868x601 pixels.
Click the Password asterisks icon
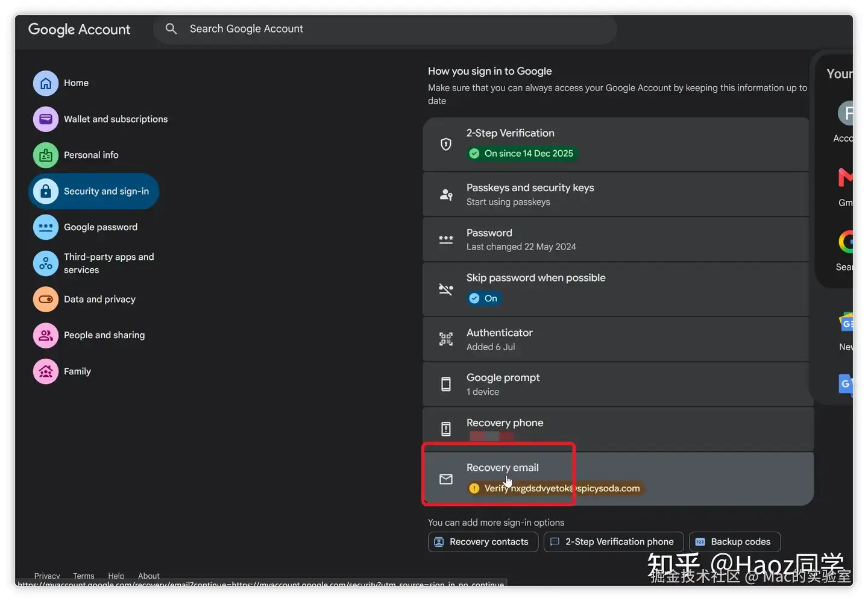pos(446,239)
